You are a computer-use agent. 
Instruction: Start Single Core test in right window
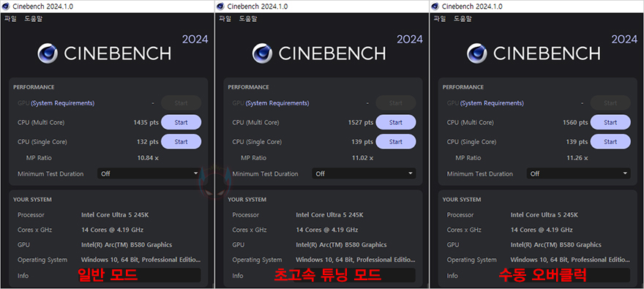(x=610, y=142)
